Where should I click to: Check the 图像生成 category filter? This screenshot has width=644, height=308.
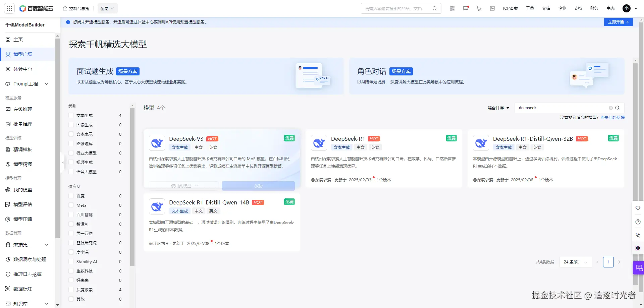click(x=71, y=125)
